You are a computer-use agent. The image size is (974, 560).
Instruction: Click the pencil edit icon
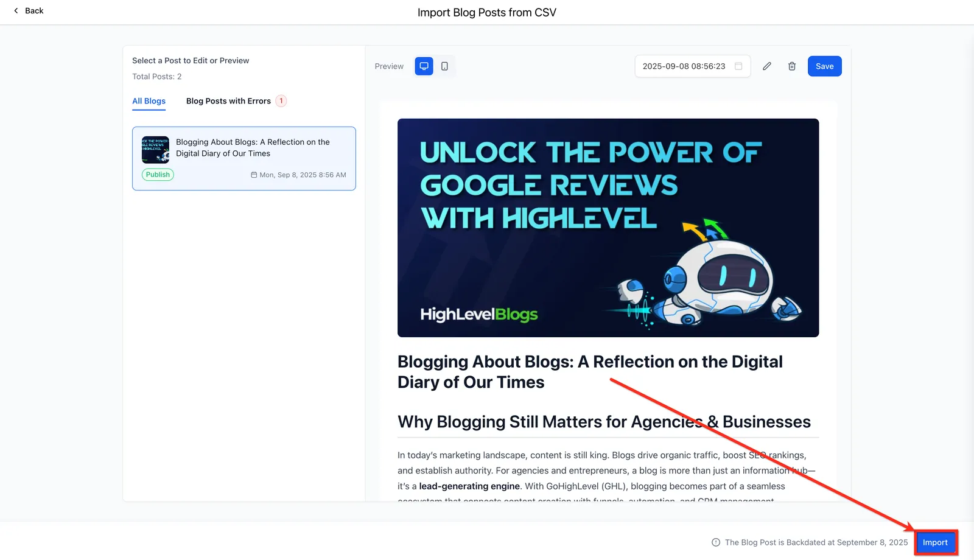click(x=767, y=66)
